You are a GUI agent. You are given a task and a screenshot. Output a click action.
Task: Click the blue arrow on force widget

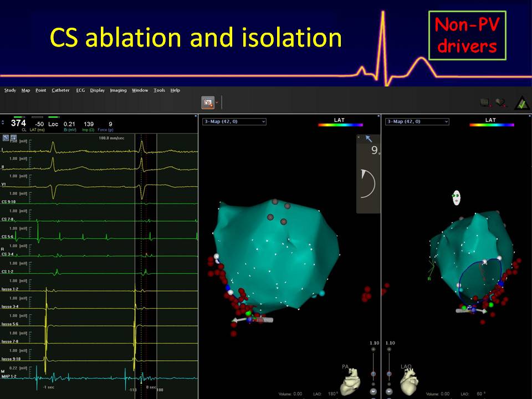(369, 139)
